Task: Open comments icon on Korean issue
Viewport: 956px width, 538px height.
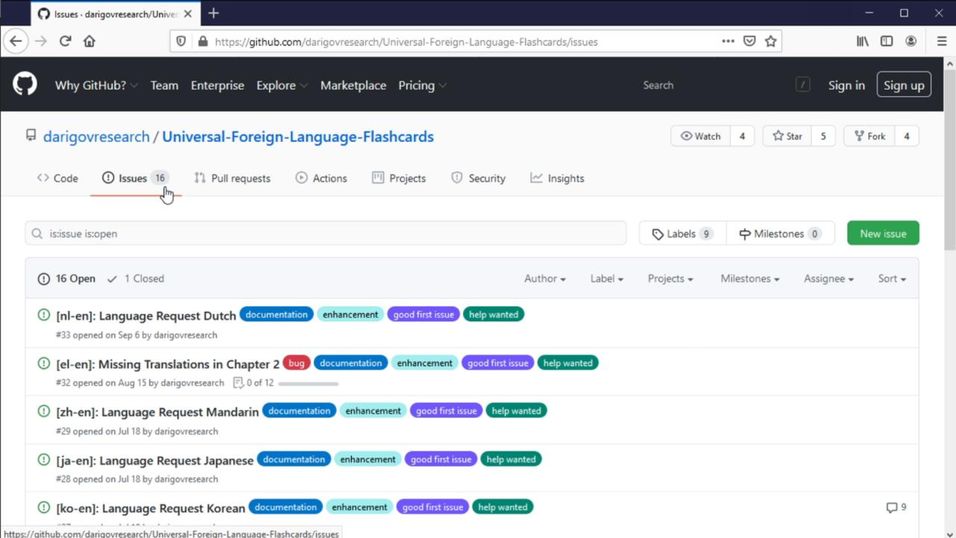Action: click(x=896, y=507)
